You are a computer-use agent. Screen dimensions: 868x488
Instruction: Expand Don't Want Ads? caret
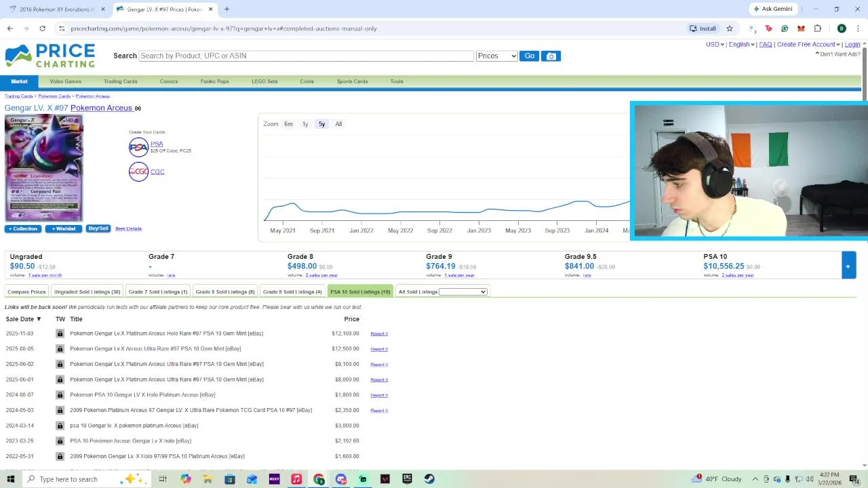pyautogui.click(x=817, y=54)
